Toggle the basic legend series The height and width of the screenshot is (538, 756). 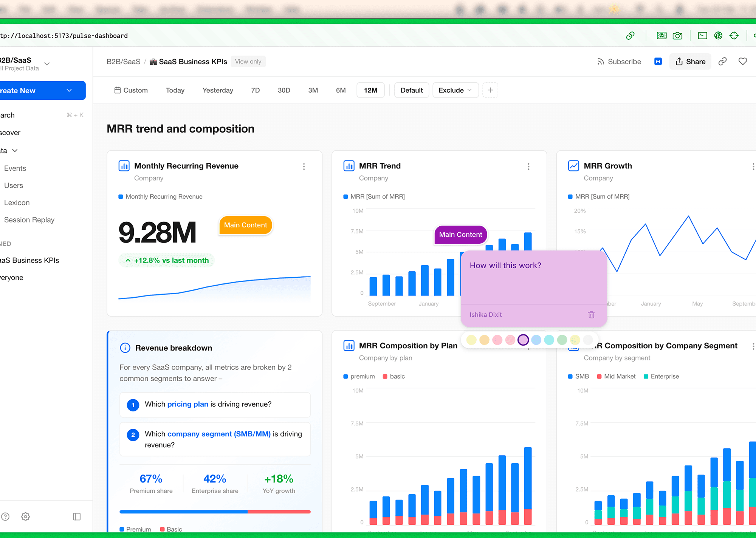pos(393,376)
